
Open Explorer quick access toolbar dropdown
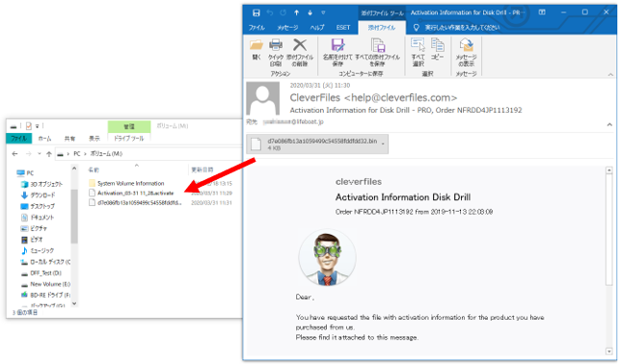pyautogui.click(x=38, y=126)
